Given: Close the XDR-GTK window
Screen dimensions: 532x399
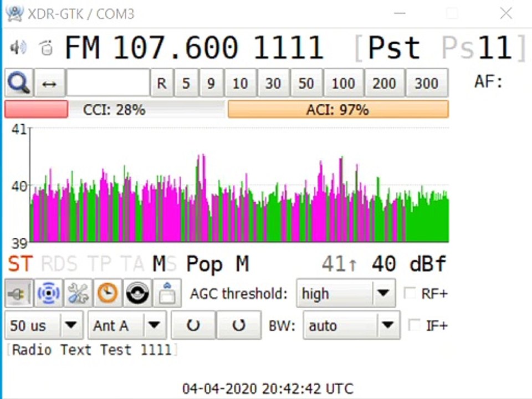Looking at the screenshot, I should [x=506, y=13].
